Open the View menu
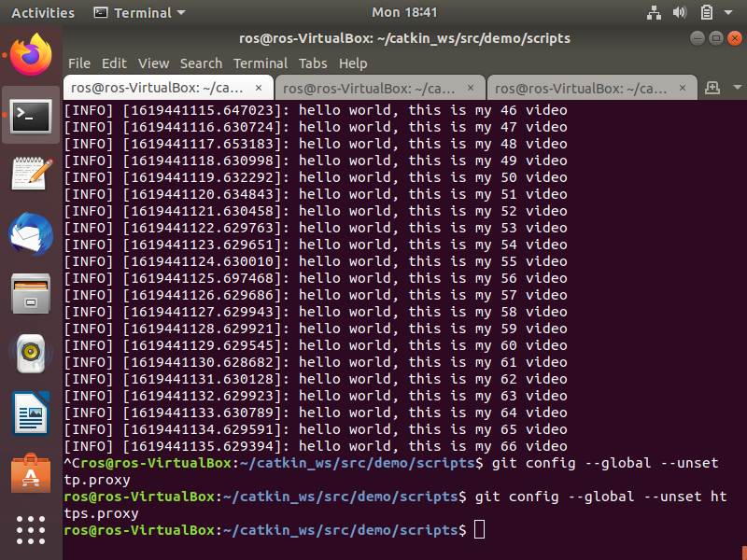 point(153,63)
